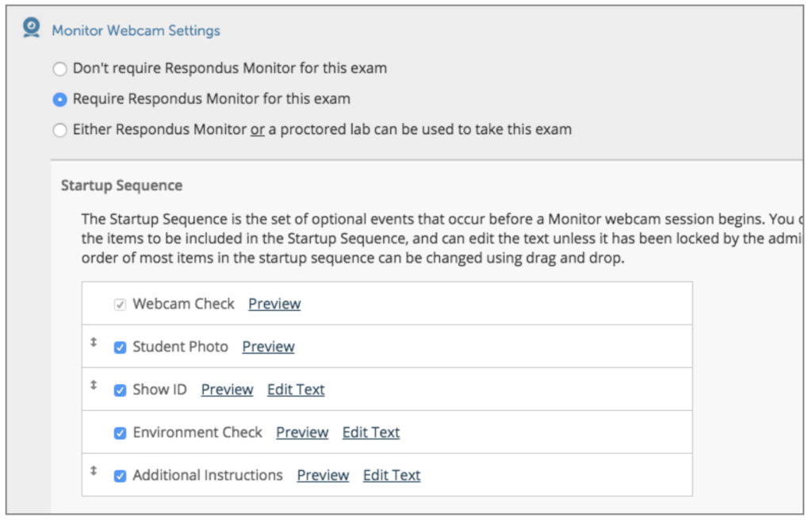Toggle Additional Instructions on or off
Image resolution: width=812 pixels, height=521 pixels.
pos(120,475)
